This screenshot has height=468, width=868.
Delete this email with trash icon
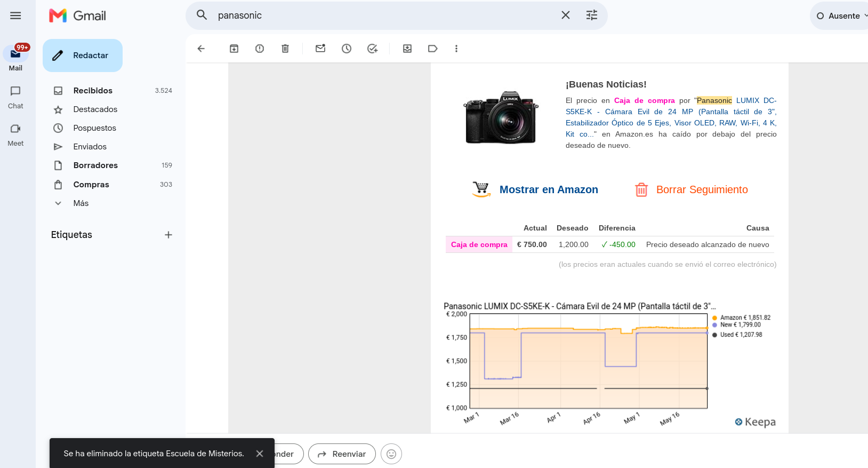pyautogui.click(x=285, y=49)
